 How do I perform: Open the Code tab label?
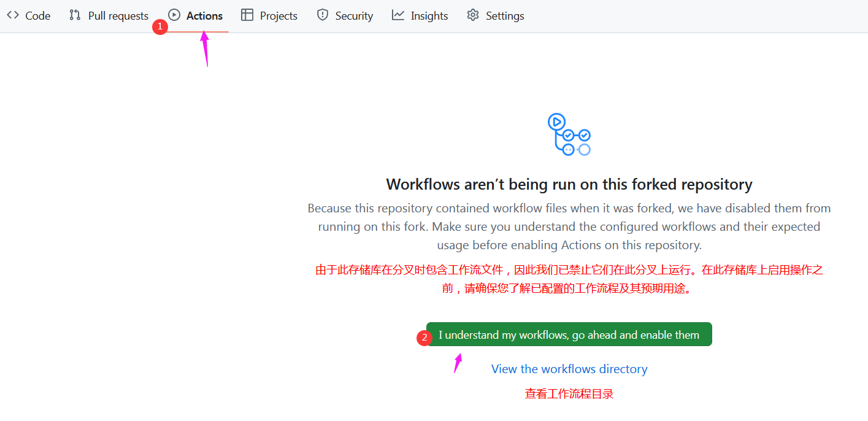pos(38,16)
